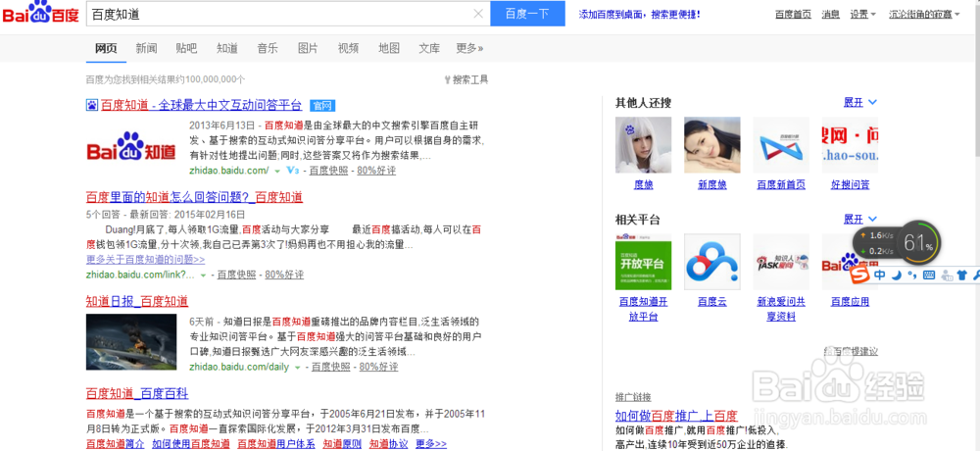
Task: Toggle Sogou 中 Chinese/English mode
Action: click(880, 275)
